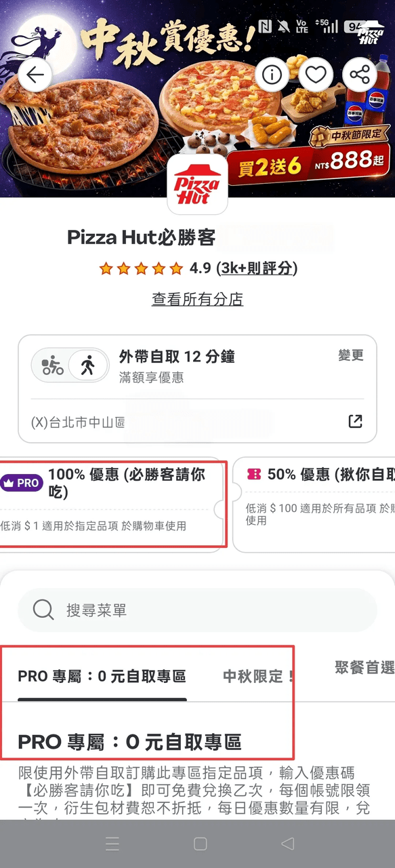The width and height of the screenshot is (395, 868).
Task: Open the 聚餐首選 tab
Action: pos(365,668)
